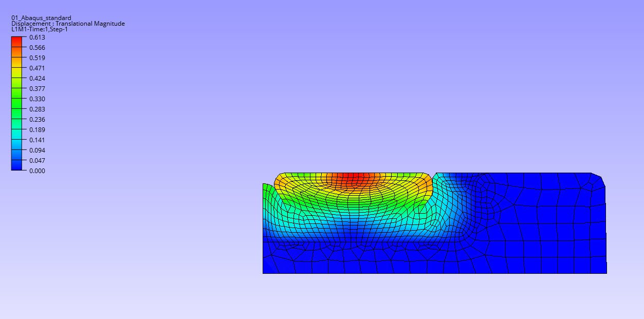Viewport: 644px width, 319px height.
Task: Click the legend value 0.047
Action: click(x=37, y=161)
